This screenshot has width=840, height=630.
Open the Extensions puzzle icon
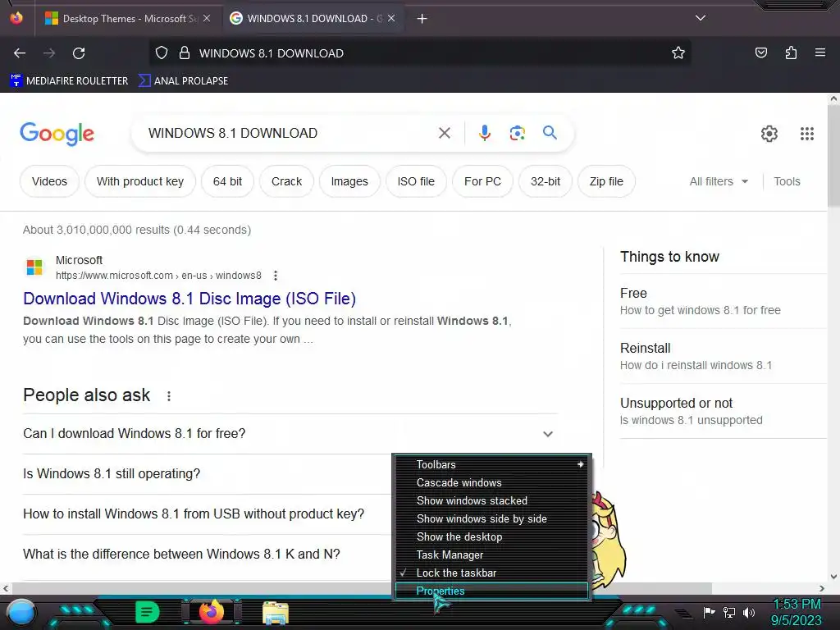[x=791, y=53]
